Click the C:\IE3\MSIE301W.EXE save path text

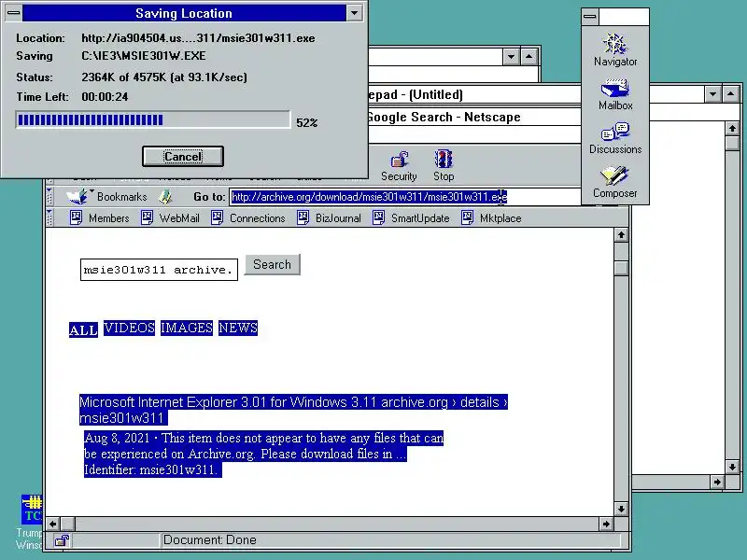144,56
